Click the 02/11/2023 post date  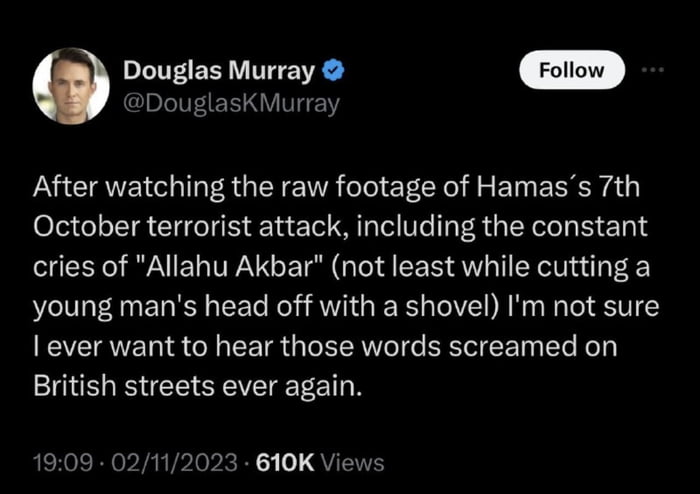click(174, 462)
